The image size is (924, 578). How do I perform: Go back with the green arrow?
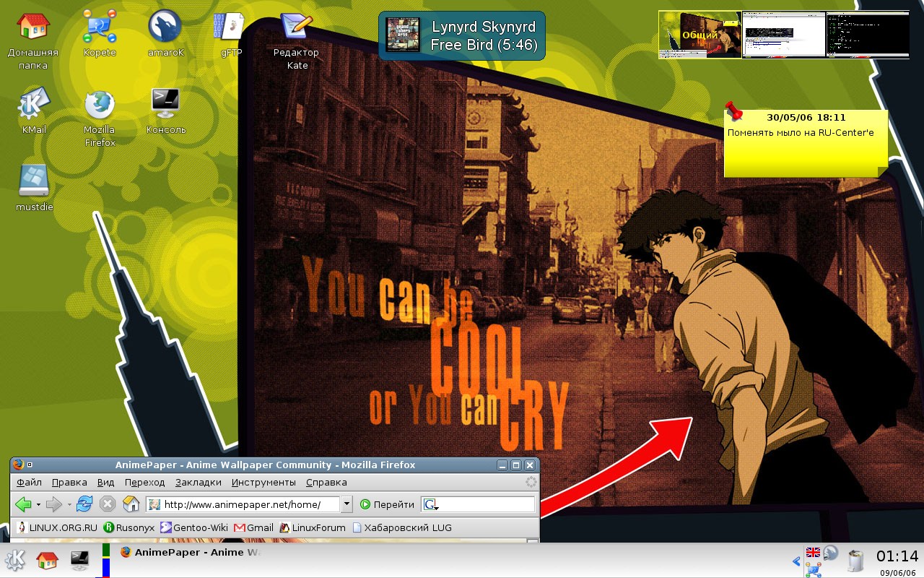tap(23, 504)
